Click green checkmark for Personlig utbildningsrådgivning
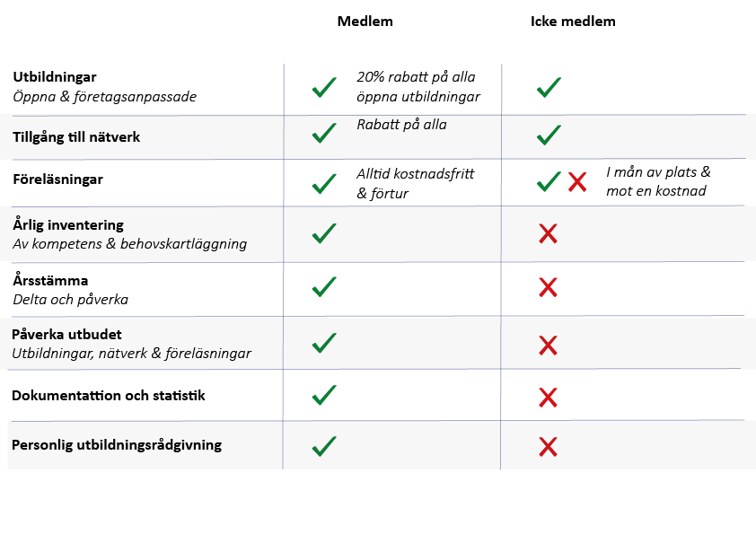This screenshot has width=756, height=534. [324, 445]
